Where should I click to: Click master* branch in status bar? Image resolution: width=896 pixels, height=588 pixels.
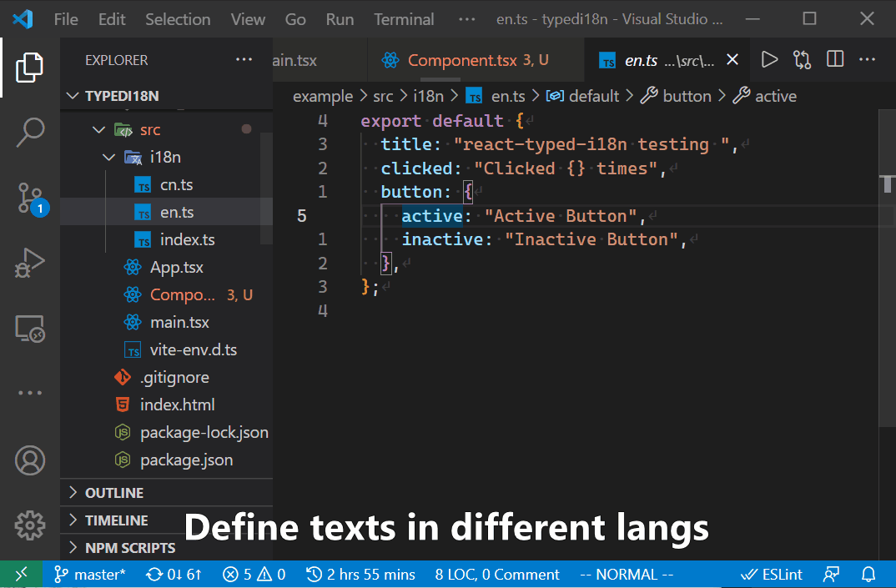click(90, 574)
